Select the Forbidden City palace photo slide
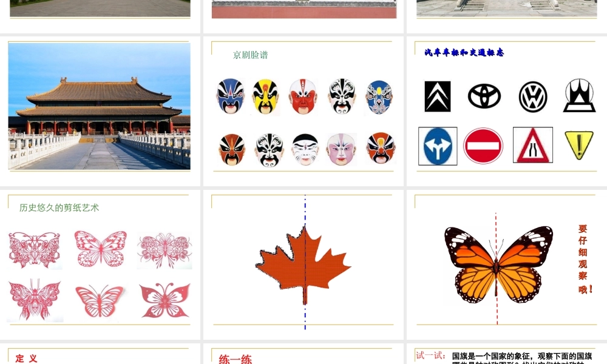 pyautogui.click(x=100, y=106)
